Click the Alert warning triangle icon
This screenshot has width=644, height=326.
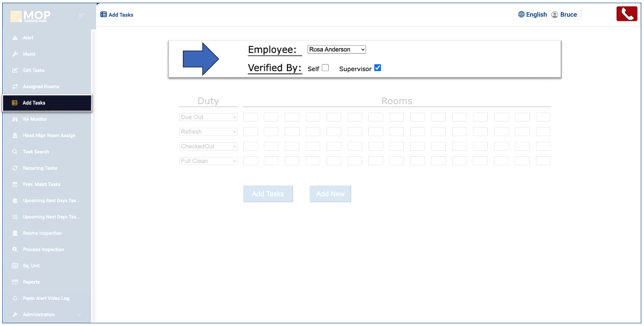coord(15,38)
